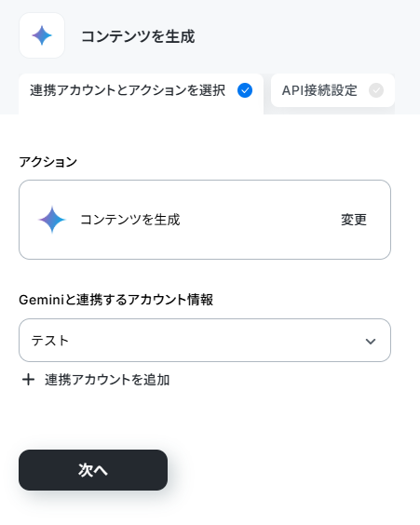Click the アクション section label
The image size is (420, 525).
point(47,162)
